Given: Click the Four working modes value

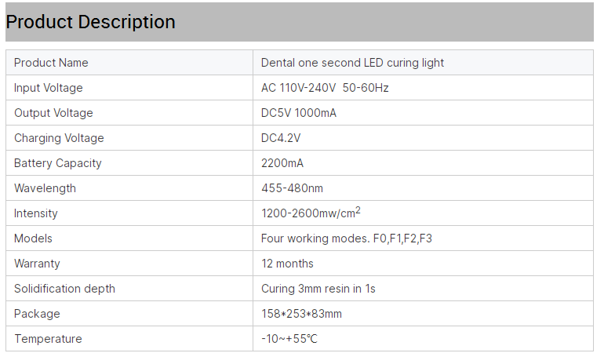Looking at the screenshot, I should click(346, 238).
